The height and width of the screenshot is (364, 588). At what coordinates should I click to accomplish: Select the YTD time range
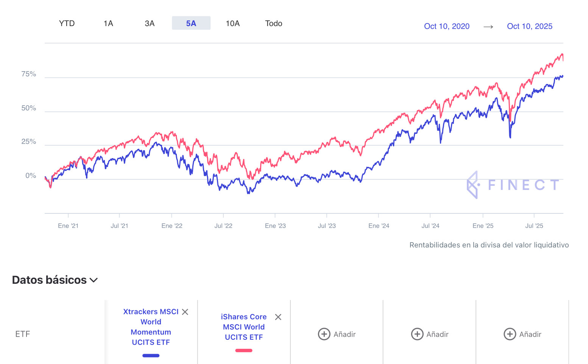click(67, 23)
